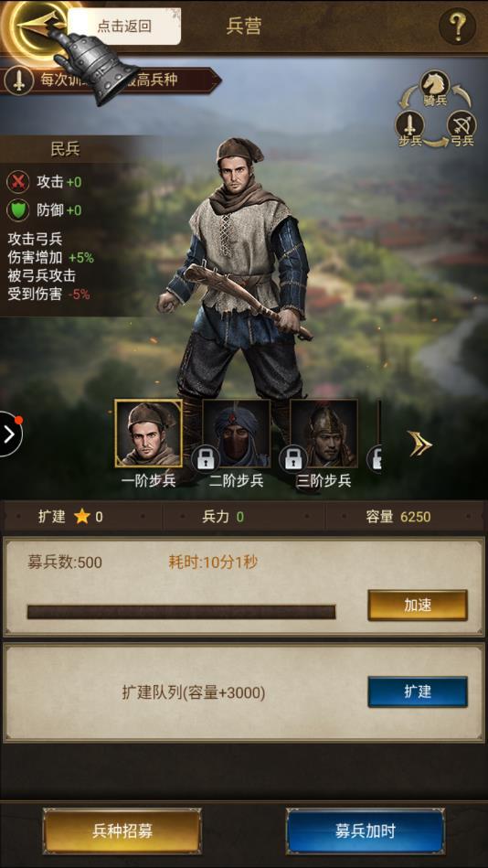The image size is (488, 868).
Task: Select the 步兵 infantry sword icon
Action: click(x=409, y=125)
